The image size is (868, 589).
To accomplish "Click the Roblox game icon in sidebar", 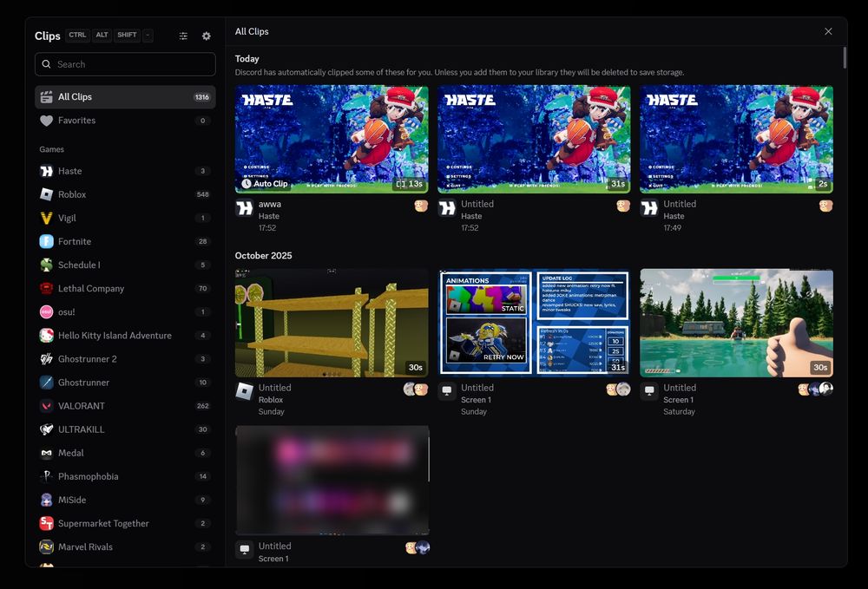I will click(x=47, y=194).
